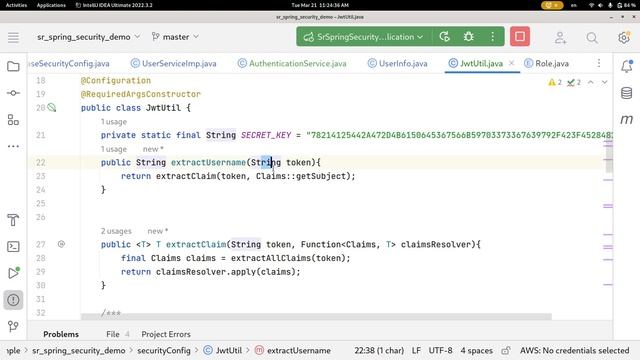
Task: Switch to UserInfo.java tab
Action: 398,64
